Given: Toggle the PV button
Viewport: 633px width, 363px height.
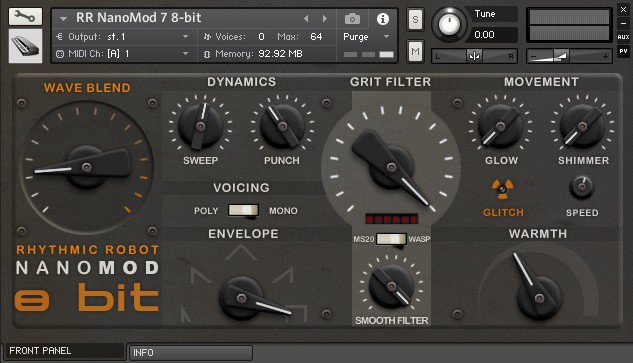Looking at the screenshot, I should [x=623, y=51].
